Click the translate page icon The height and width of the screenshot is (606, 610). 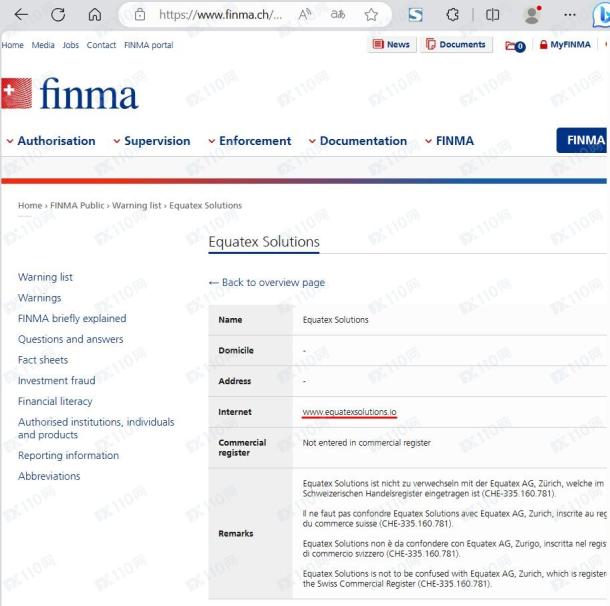click(338, 15)
